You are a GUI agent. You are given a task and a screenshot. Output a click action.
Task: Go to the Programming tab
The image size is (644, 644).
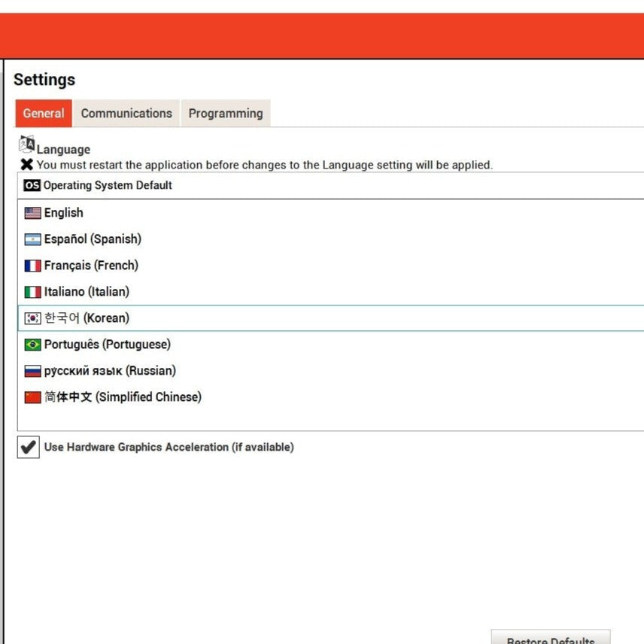(226, 114)
